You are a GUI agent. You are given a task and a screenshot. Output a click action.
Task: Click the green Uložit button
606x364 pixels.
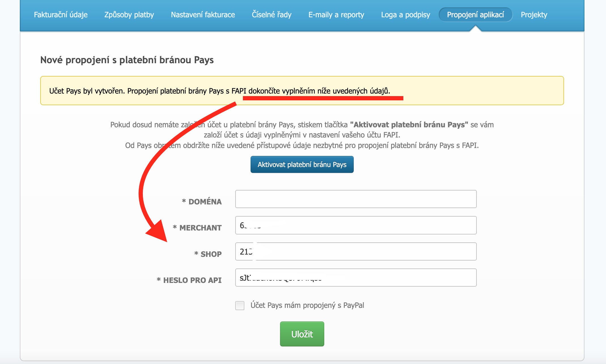tap(302, 334)
